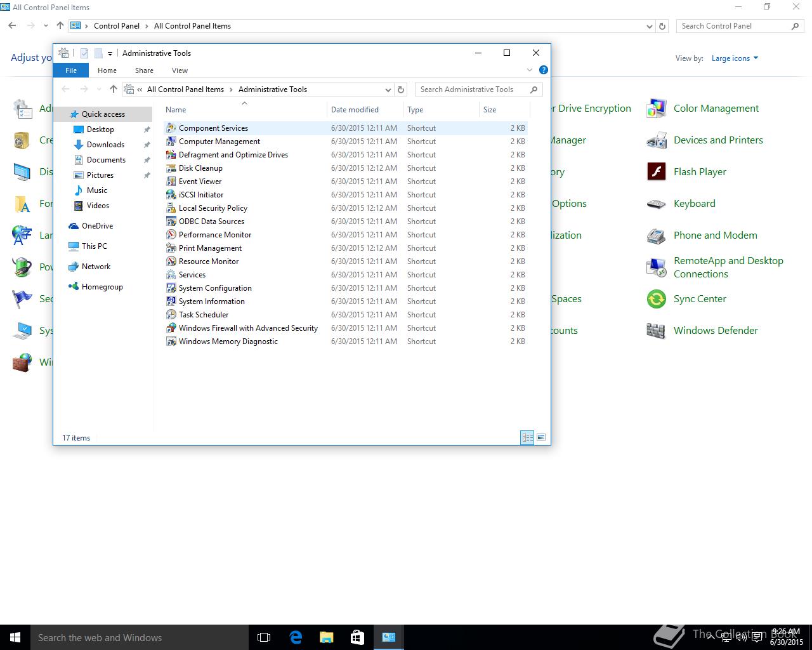Image resolution: width=812 pixels, height=650 pixels.
Task: Open File Explorer from the taskbar
Action: pos(327,637)
